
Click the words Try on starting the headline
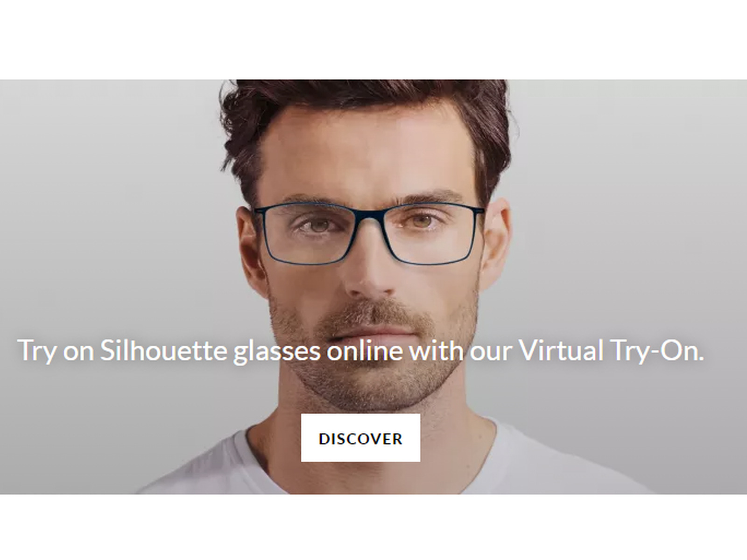55,351
